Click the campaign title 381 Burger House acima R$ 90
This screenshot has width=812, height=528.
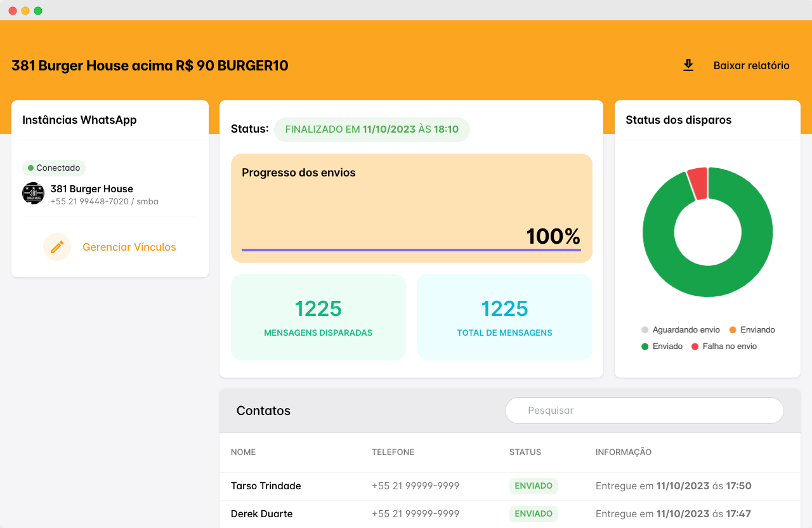[x=150, y=66]
